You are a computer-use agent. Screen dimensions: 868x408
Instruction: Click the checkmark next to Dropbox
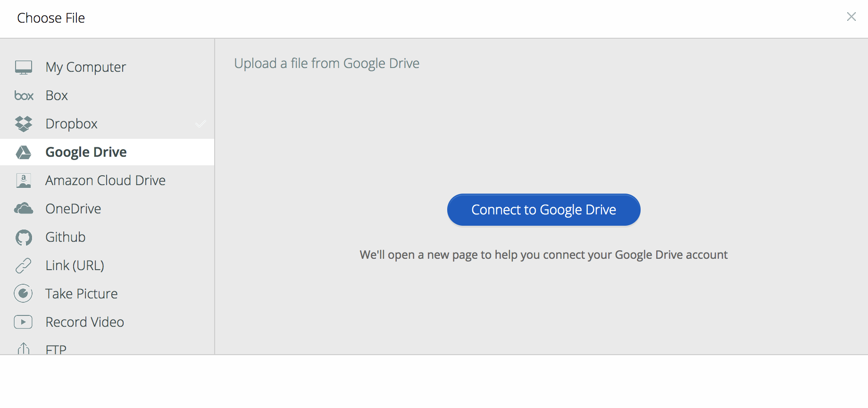pos(200,124)
